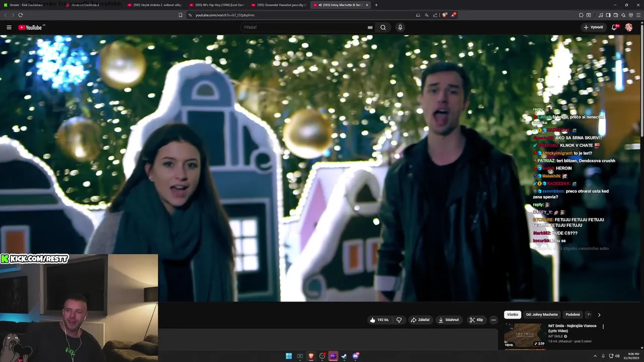Click the YouTube search magnifier button
Screen dimensions: 644x362
[x=383, y=27]
